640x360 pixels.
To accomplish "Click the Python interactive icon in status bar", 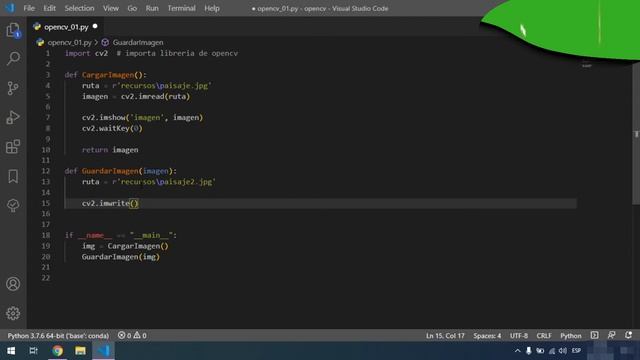I will click(594, 335).
